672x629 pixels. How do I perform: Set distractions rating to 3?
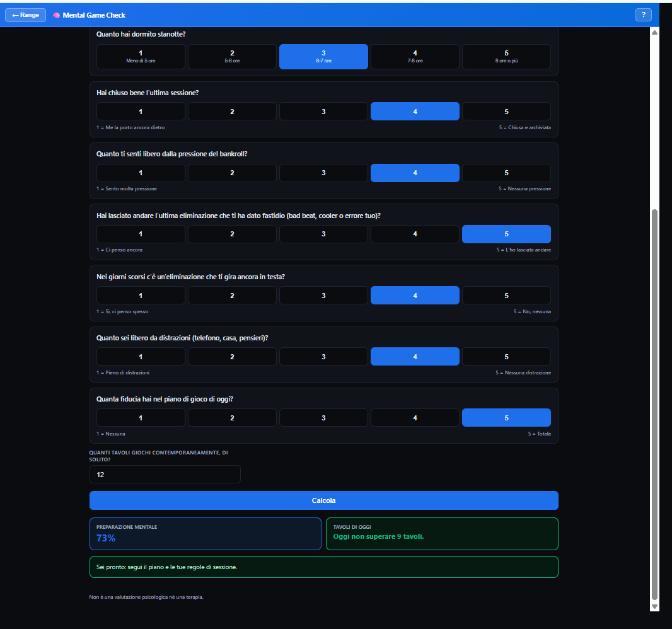323,357
